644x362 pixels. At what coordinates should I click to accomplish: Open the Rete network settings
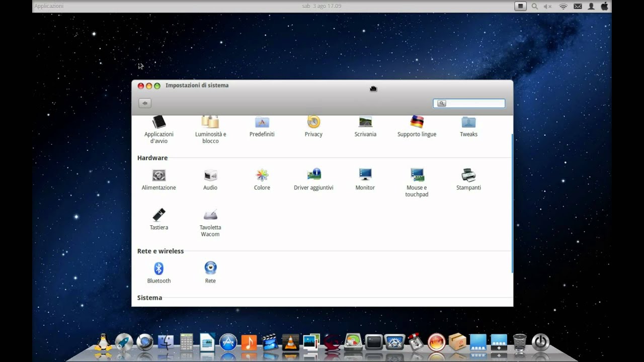pyautogui.click(x=210, y=273)
